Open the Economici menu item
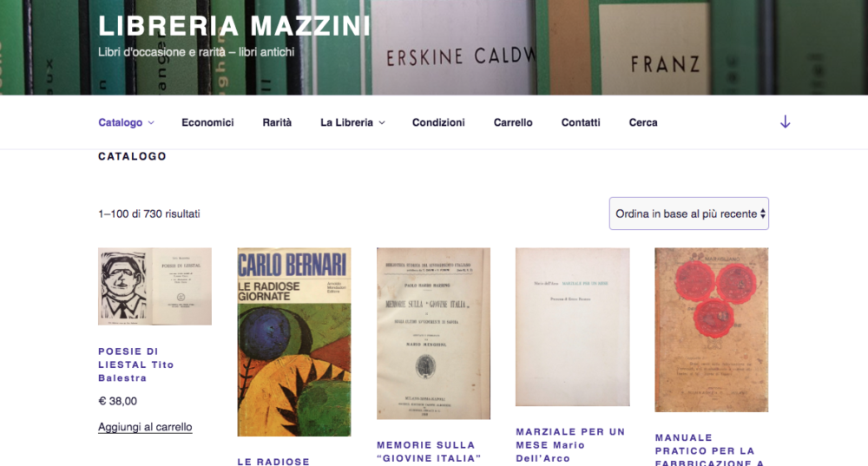The height and width of the screenshot is (466, 868). [x=207, y=122]
